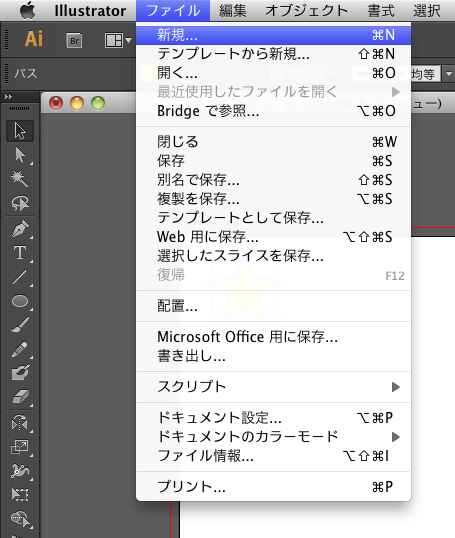This screenshot has width=455, height=538.
Task: Choose テンプレートから新規...
Action: [x=274, y=54]
